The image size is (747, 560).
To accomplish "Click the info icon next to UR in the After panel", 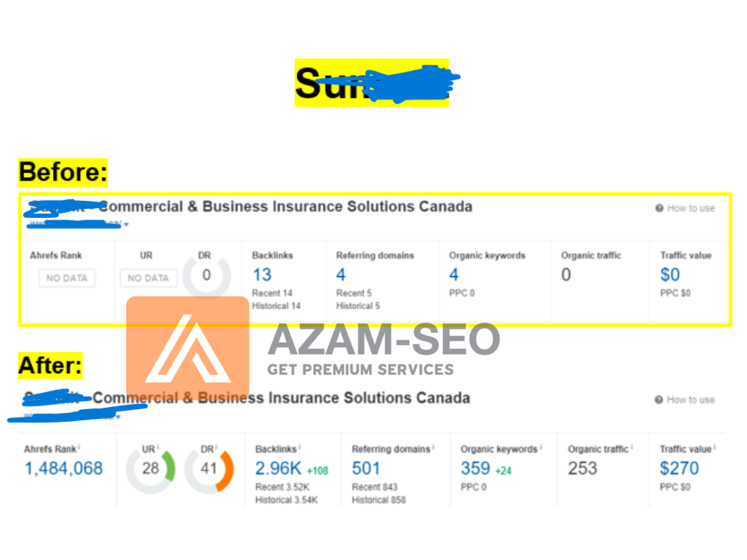I will 158,448.
